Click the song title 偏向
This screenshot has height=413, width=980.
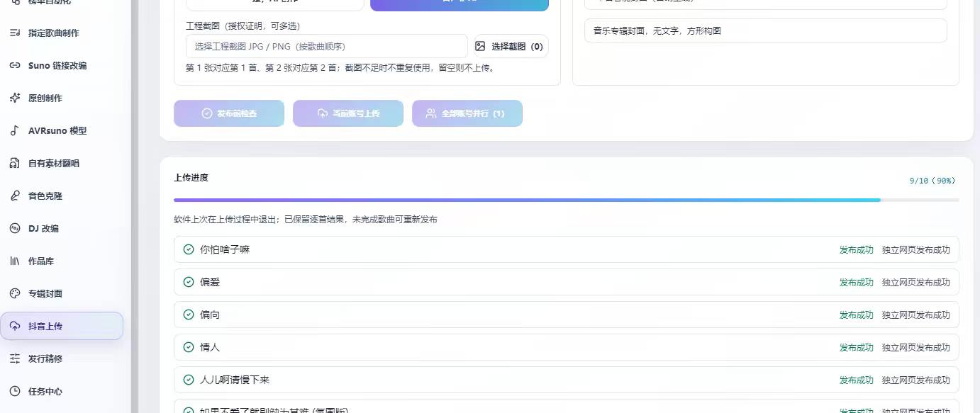pyautogui.click(x=210, y=315)
